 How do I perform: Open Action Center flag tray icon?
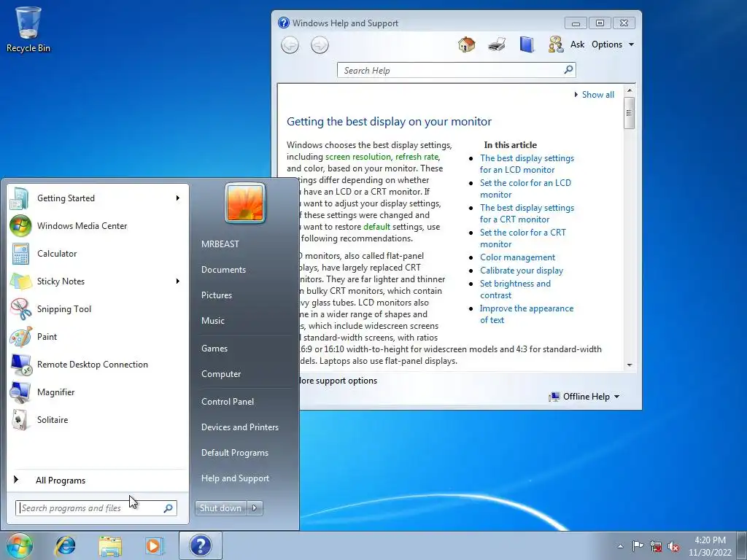[638, 546]
